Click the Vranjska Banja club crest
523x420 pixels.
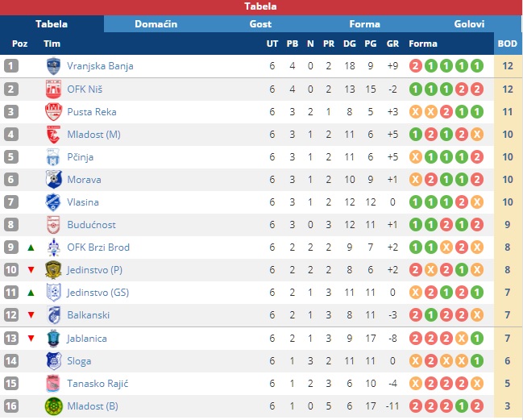coord(53,66)
